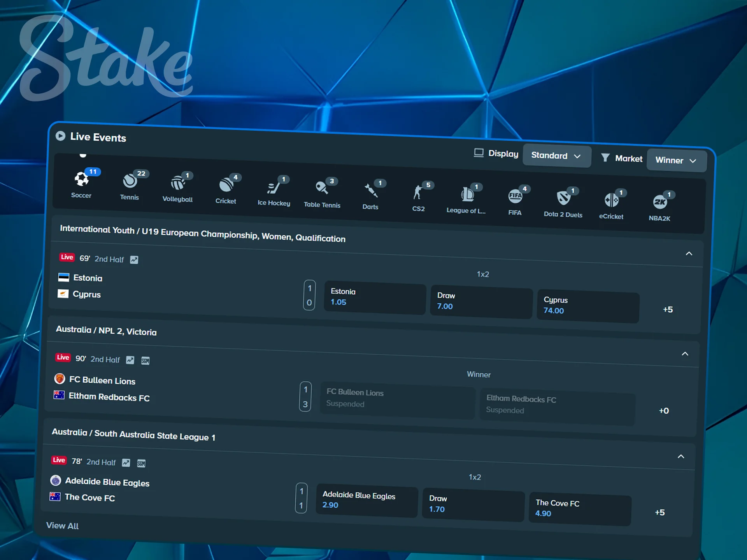The image size is (747, 560).
Task: Open the Cyprus team name link
Action: pyautogui.click(x=87, y=294)
